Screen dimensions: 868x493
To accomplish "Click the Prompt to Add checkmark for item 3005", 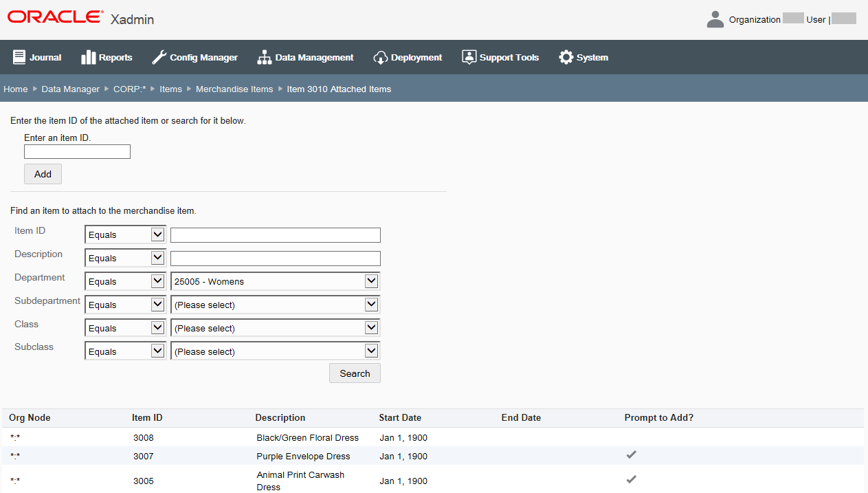I will point(631,479).
